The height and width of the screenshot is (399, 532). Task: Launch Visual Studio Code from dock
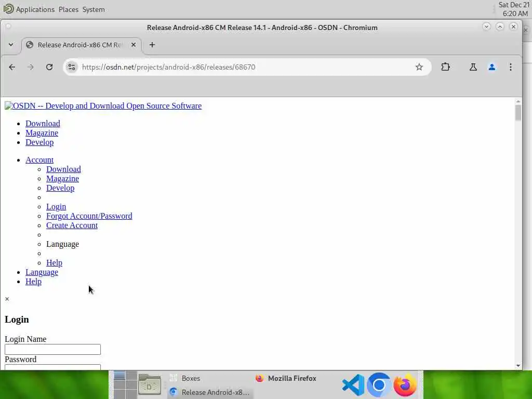tap(353, 385)
